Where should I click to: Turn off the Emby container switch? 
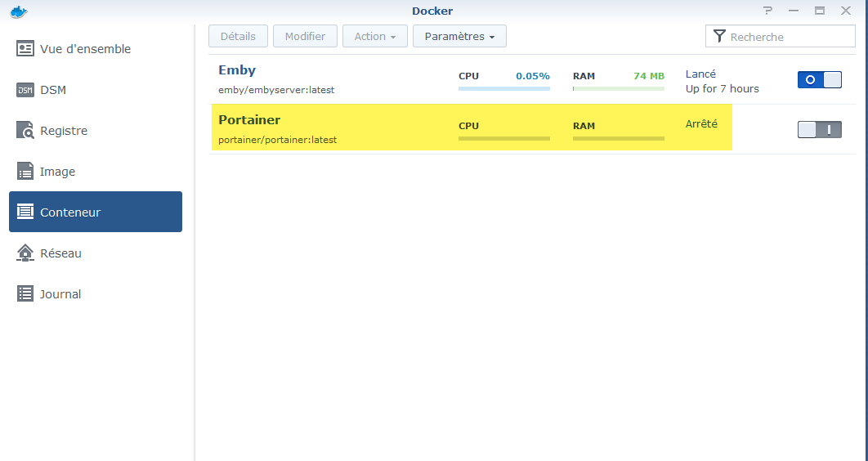click(x=819, y=80)
